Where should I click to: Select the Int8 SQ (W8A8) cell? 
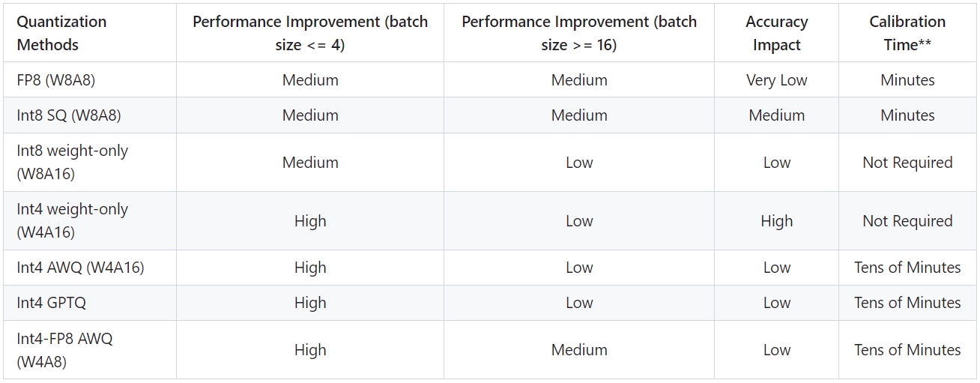tap(69, 115)
